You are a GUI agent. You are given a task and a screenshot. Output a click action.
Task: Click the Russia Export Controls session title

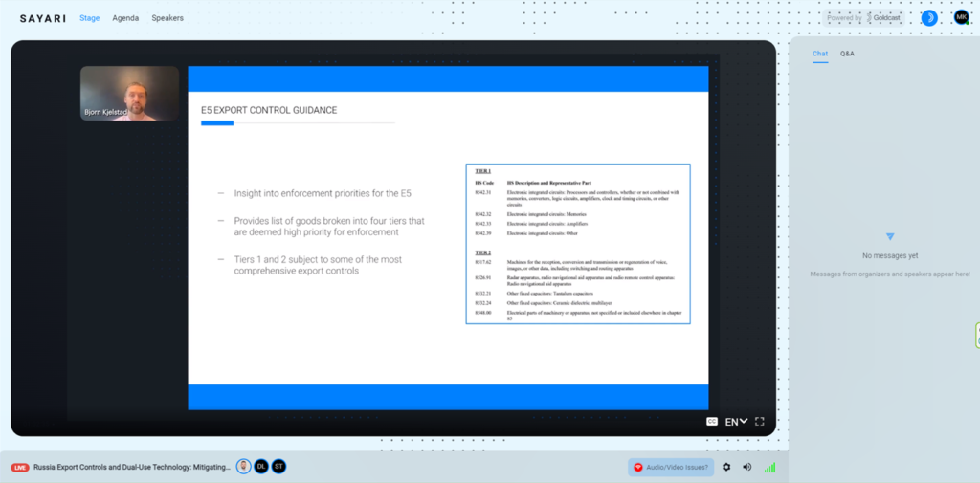pos(132,468)
